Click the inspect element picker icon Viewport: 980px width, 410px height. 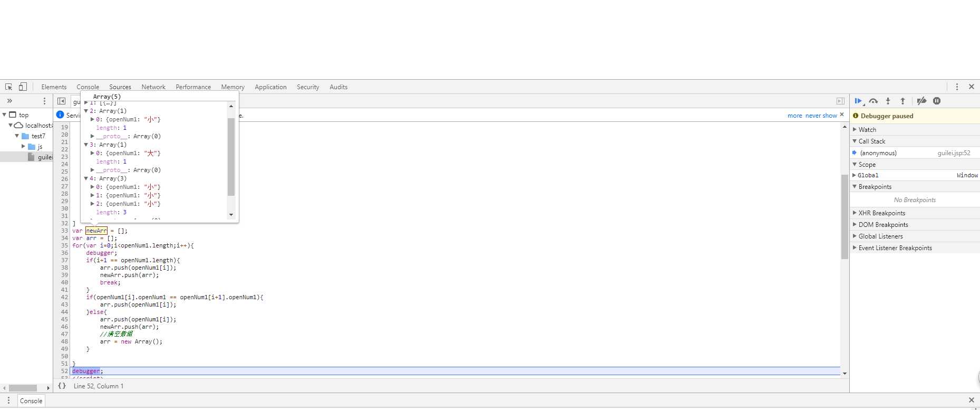tap(8, 87)
